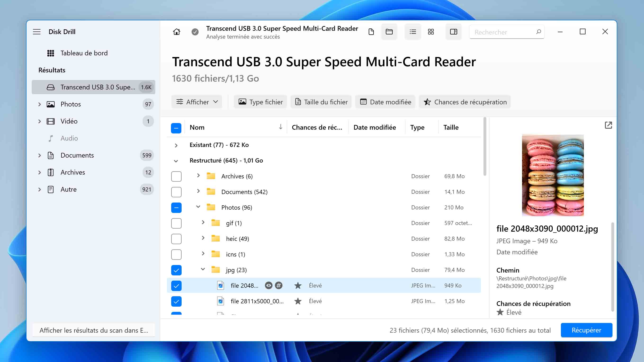Image resolution: width=644 pixels, height=362 pixels.
Task: Click the folder view icon in toolbar
Action: pyautogui.click(x=389, y=32)
